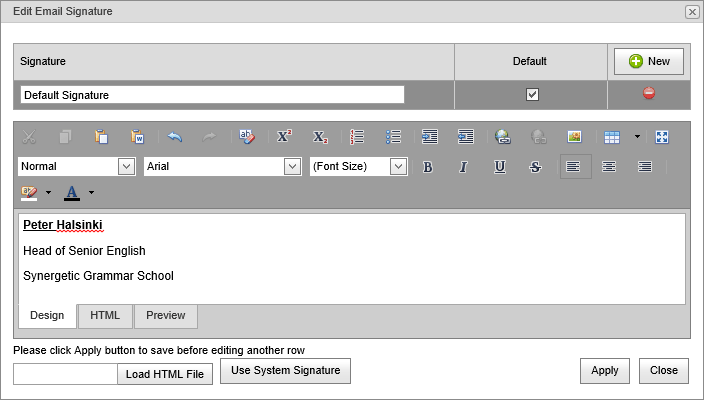Click the Remove Formatting eraser icon
The image size is (704, 400).
coord(247,136)
